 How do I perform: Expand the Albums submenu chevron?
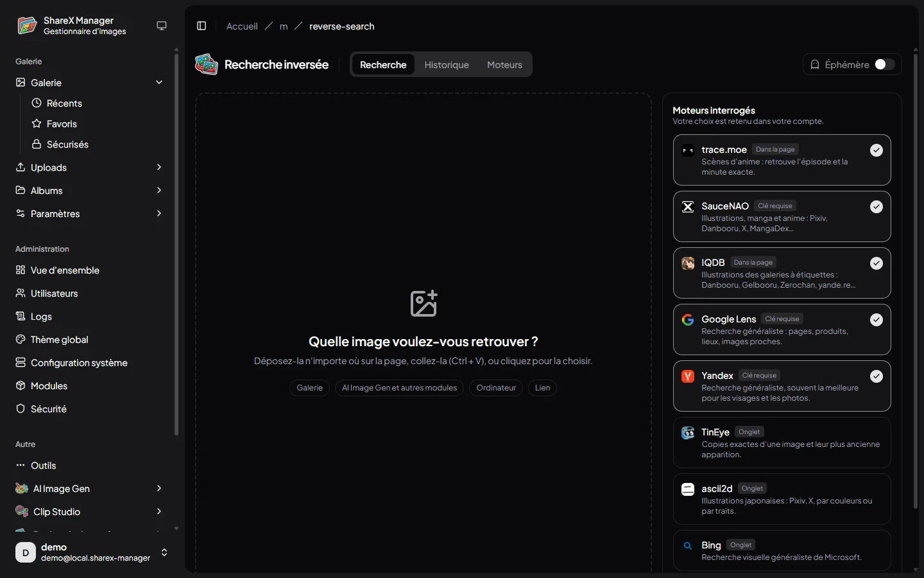pos(159,190)
